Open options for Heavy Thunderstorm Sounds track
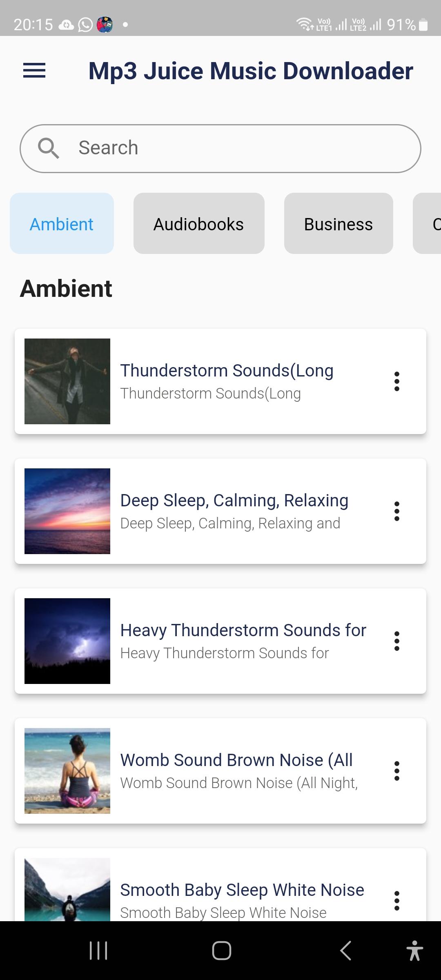The height and width of the screenshot is (980, 441). click(396, 641)
